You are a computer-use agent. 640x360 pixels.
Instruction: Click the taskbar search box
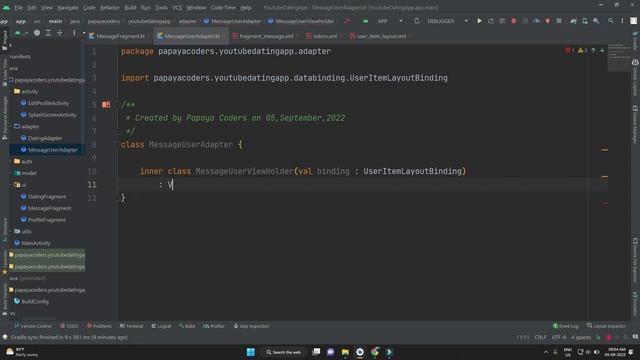coord(284,352)
